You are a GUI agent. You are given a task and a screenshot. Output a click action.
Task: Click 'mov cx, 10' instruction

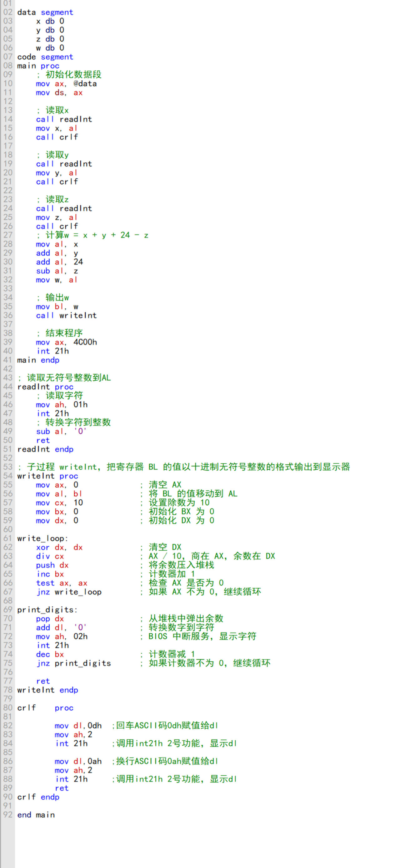tap(60, 503)
